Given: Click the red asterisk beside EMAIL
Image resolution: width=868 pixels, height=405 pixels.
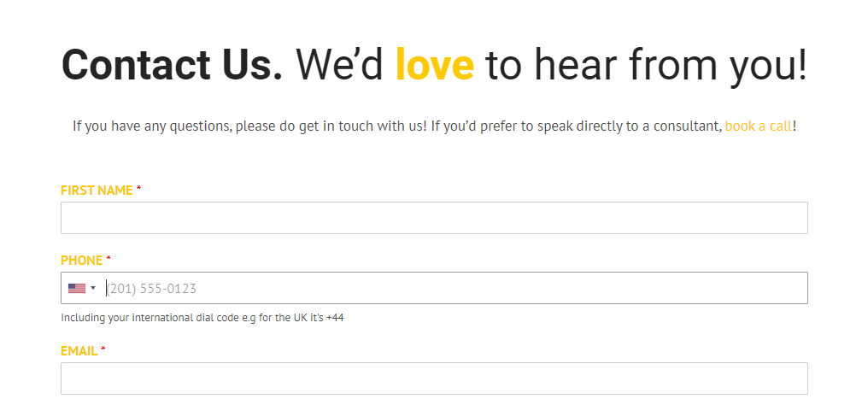Looking at the screenshot, I should pyautogui.click(x=103, y=349).
